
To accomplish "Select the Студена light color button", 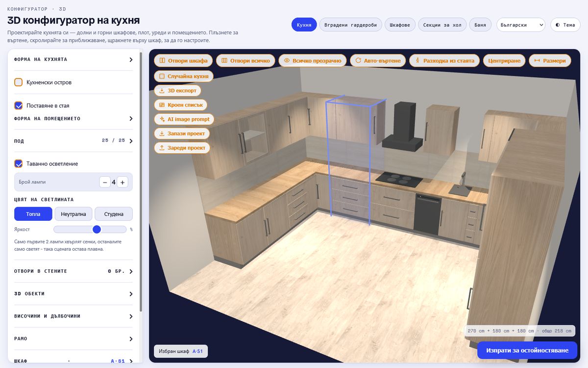I will point(114,214).
